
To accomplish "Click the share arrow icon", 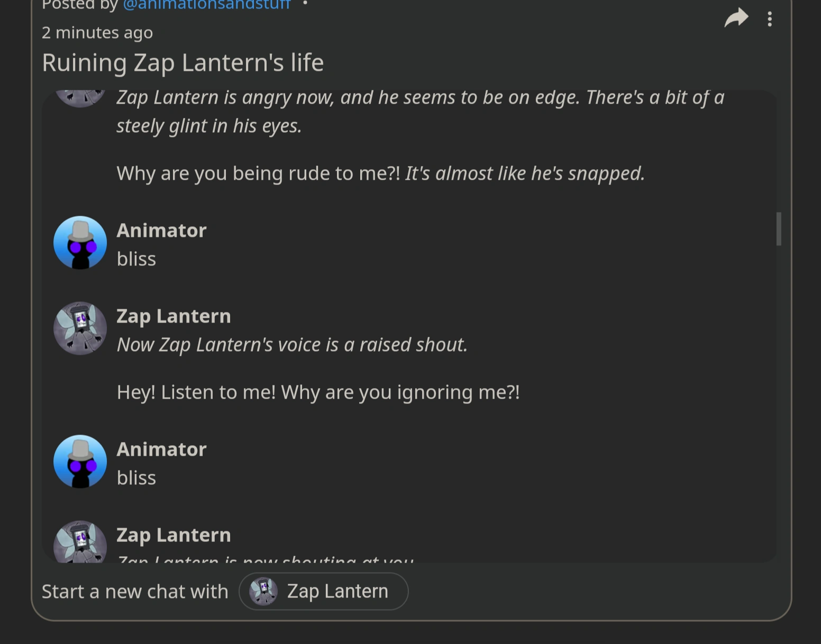I will point(736,19).
